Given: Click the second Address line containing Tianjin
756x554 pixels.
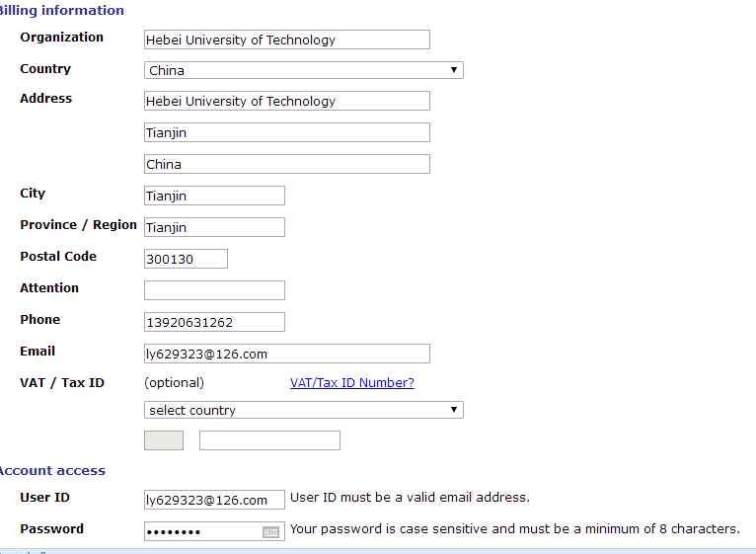Looking at the screenshot, I should coord(286,132).
